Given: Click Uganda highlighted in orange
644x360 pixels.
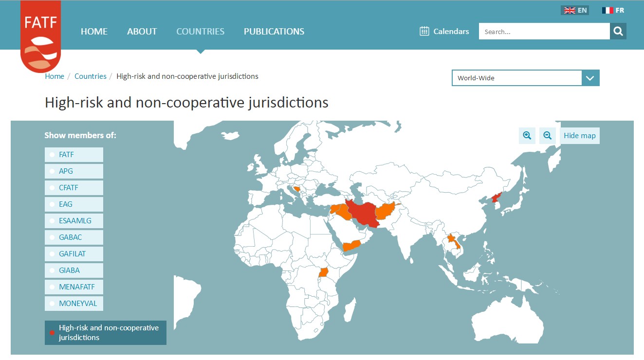Looking at the screenshot, I should (324, 271).
